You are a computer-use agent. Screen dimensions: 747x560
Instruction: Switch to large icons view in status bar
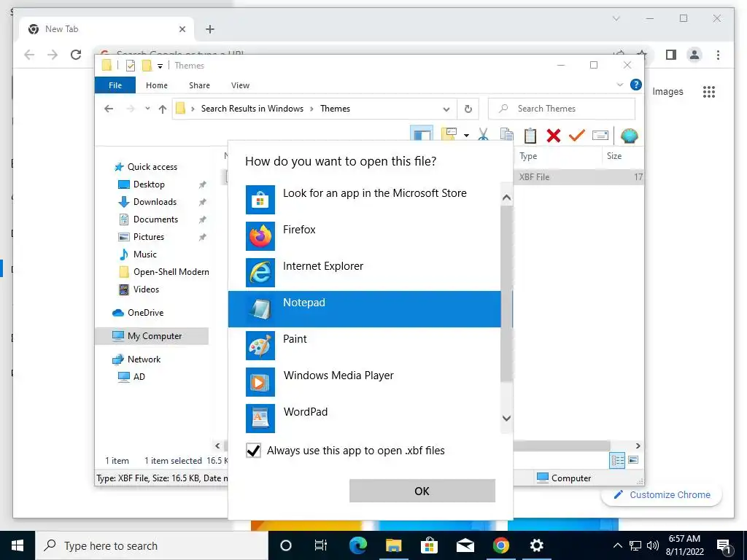coord(633,460)
